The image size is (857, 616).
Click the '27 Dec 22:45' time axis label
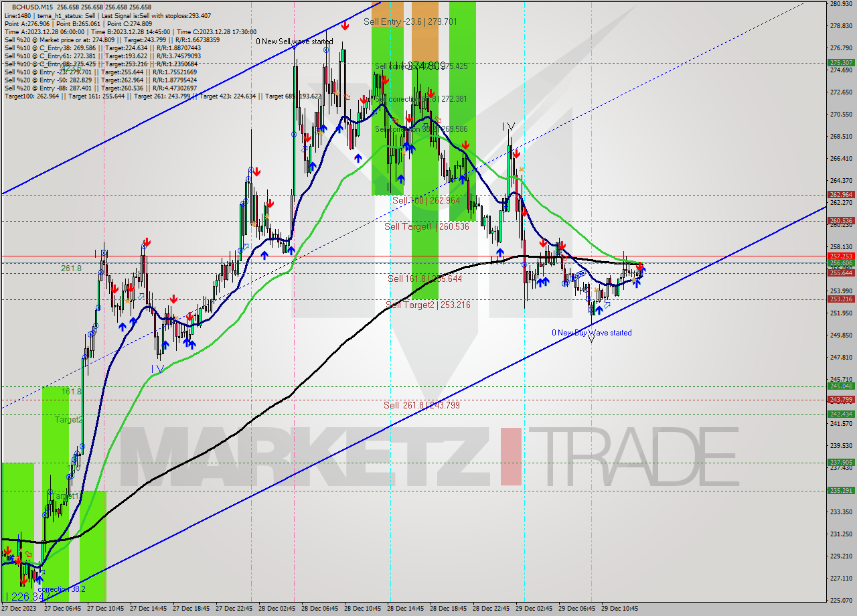tap(234, 609)
